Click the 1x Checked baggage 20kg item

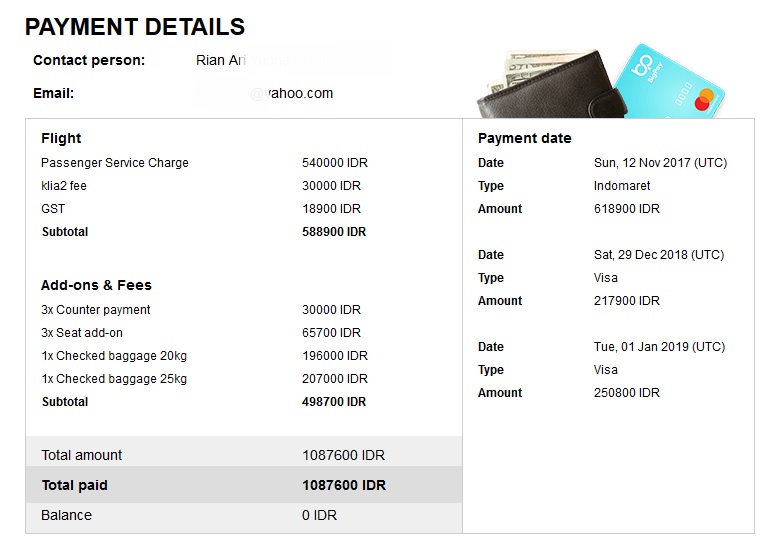[114, 356]
